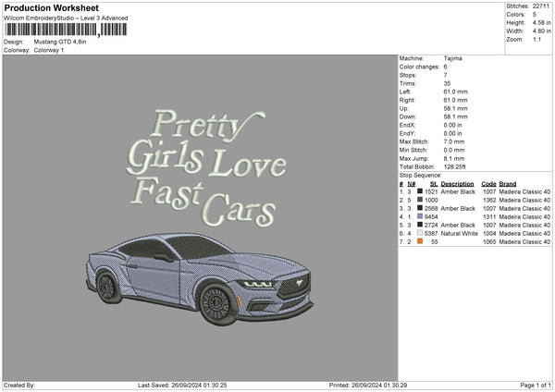The height and width of the screenshot is (392, 555).
Task: Click the Max Stitch value 7.0 mm
Action: [454, 141]
